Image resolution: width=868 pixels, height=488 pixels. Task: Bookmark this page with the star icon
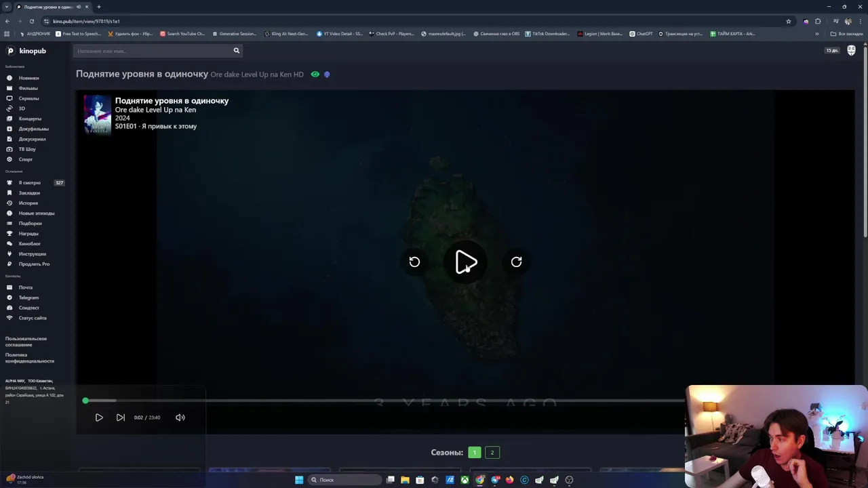pyautogui.click(x=789, y=21)
